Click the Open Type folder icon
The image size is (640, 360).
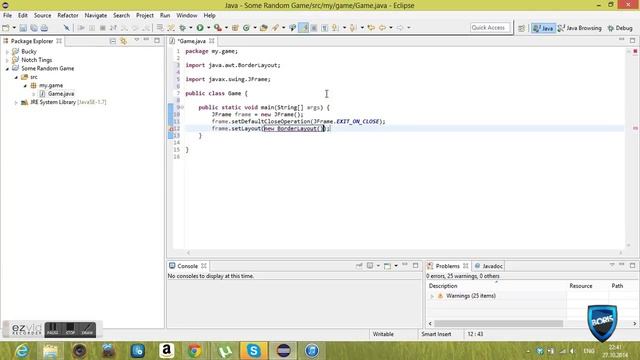click(264, 28)
